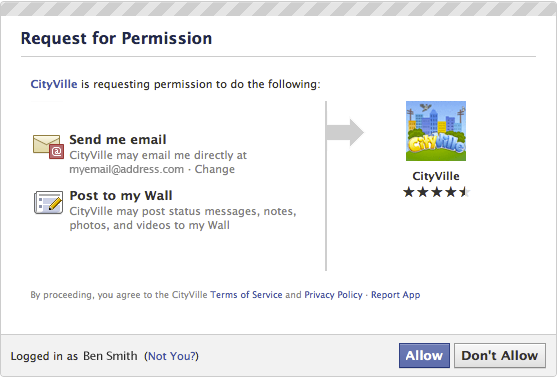Click the Post to my Wall notepad icon

tap(48, 202)
